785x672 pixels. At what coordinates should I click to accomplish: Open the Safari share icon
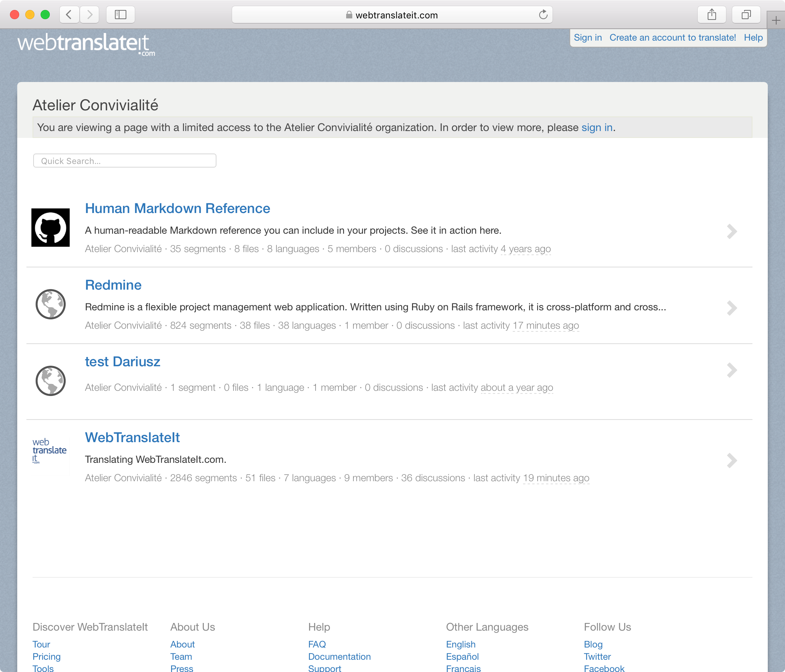tap(712, 15)
